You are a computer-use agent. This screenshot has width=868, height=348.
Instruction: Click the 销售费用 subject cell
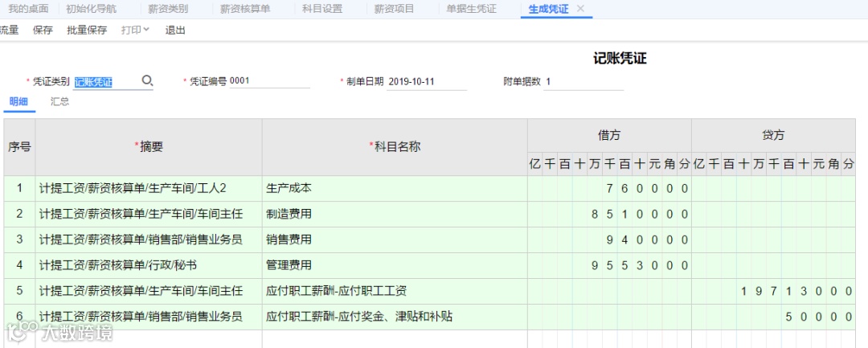[x=394, y=240]
